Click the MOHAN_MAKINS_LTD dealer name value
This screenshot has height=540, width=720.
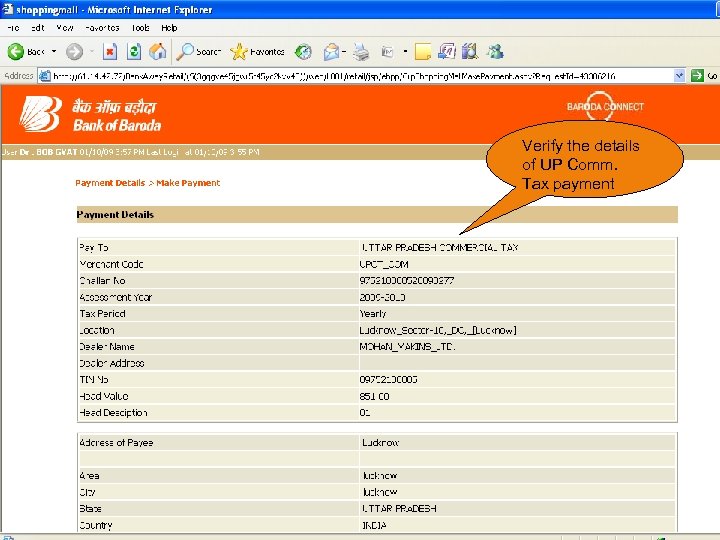click(x=407, y=347)
